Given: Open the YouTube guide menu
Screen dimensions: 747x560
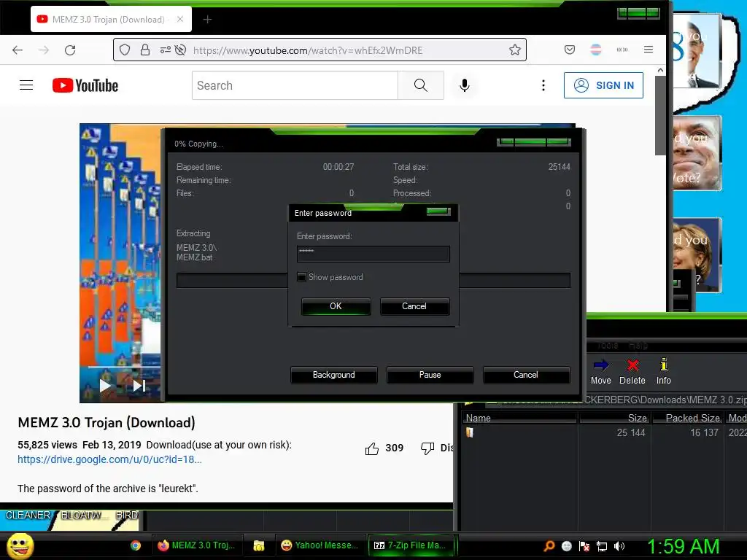Looking at the screenshot, I should pyautogui.click(x=26, y=85).
